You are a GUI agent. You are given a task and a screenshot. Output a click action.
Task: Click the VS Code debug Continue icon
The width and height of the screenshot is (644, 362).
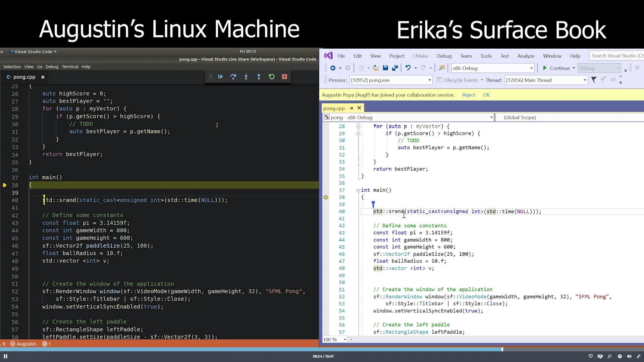point(220,77)
